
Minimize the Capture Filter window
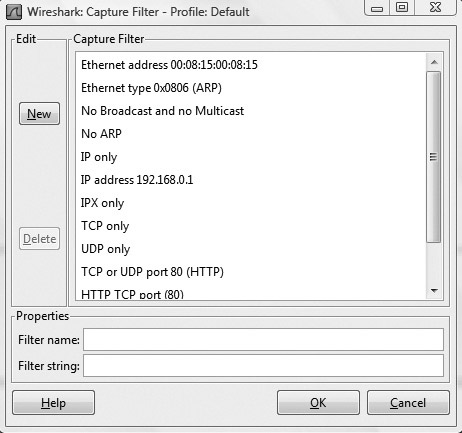click(x=377, y=7)
